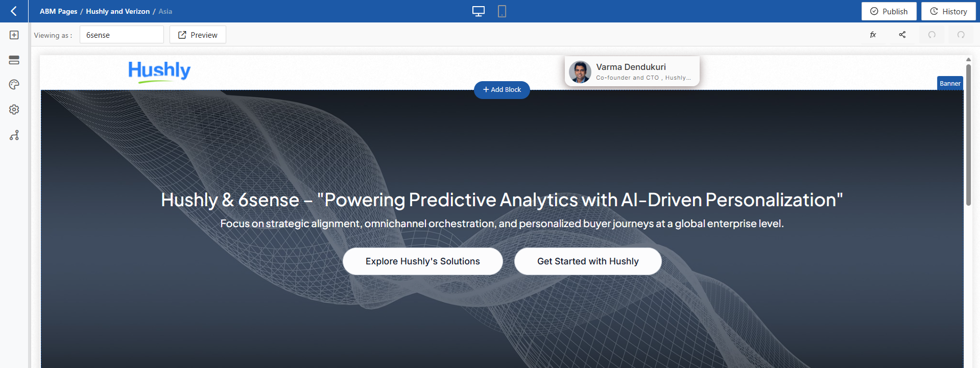This screenshot has width=980, height=368.
Task: Open the sections layout icon in sidebar
Action: tap(14, 60)
